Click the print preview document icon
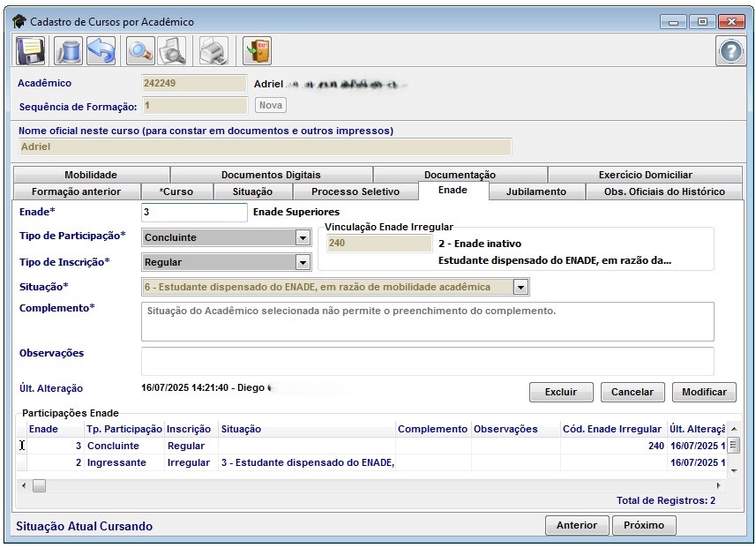The image size is (756, 548). (x=171, y=51)
